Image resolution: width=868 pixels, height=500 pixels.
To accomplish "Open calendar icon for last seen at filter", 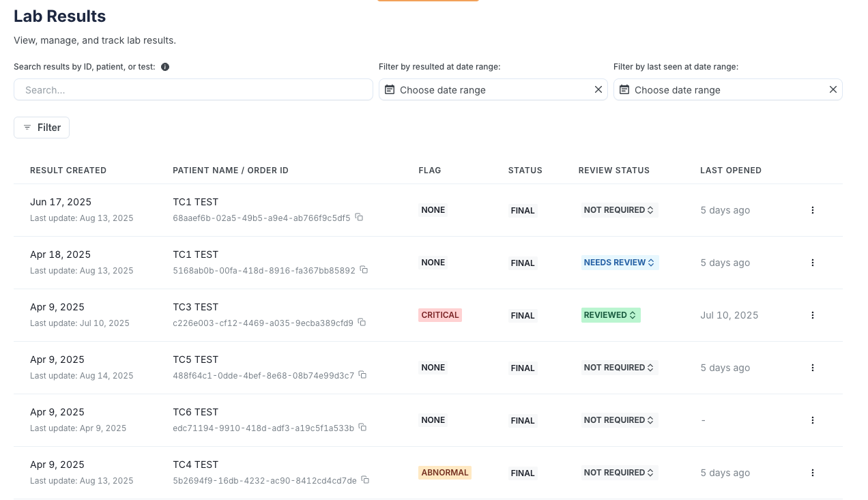I will click(624, 89).
